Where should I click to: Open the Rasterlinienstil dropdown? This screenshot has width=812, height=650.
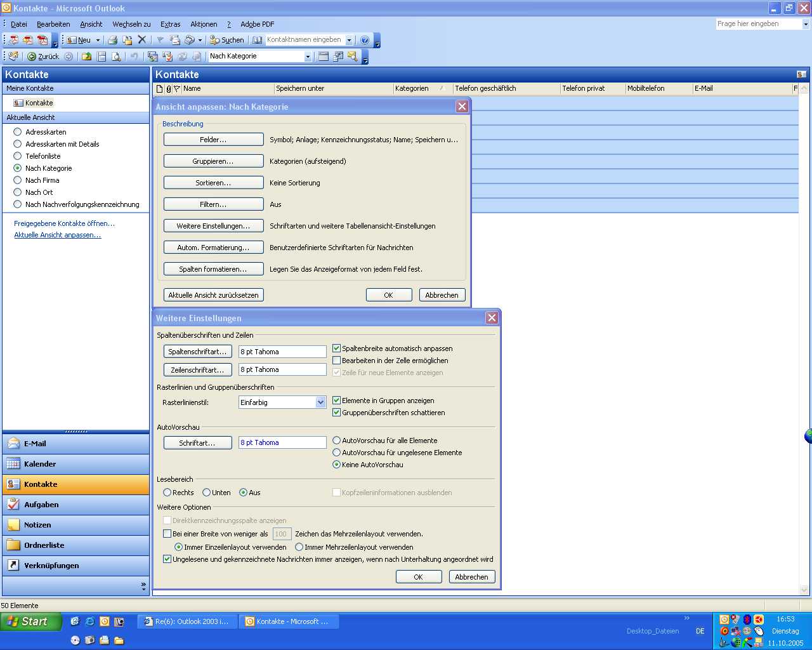click(320, 402)
